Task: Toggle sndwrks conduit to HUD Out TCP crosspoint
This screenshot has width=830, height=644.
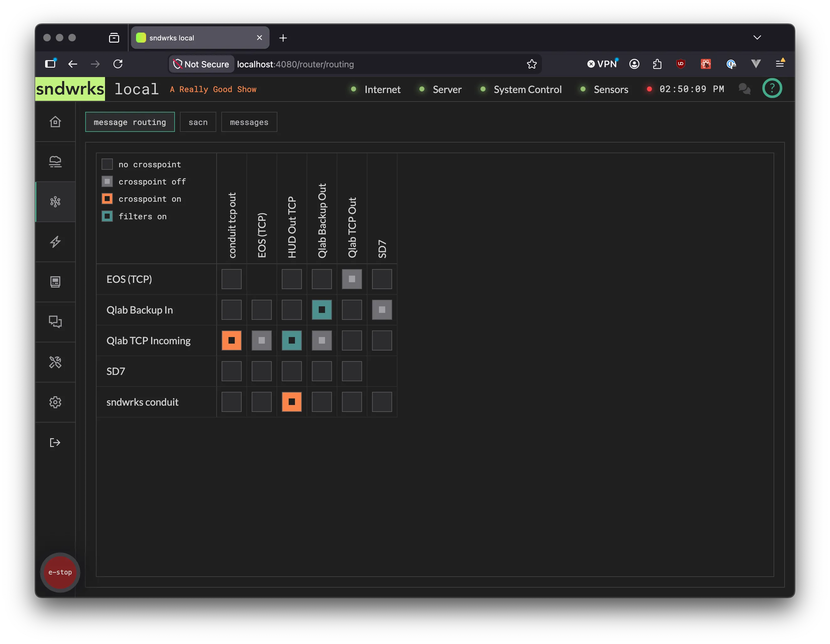Action: pos(292,402)
